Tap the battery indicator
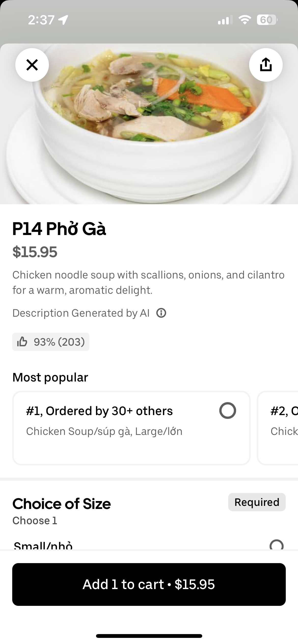Screen dimensions: 298x644 tap(267, 20)
